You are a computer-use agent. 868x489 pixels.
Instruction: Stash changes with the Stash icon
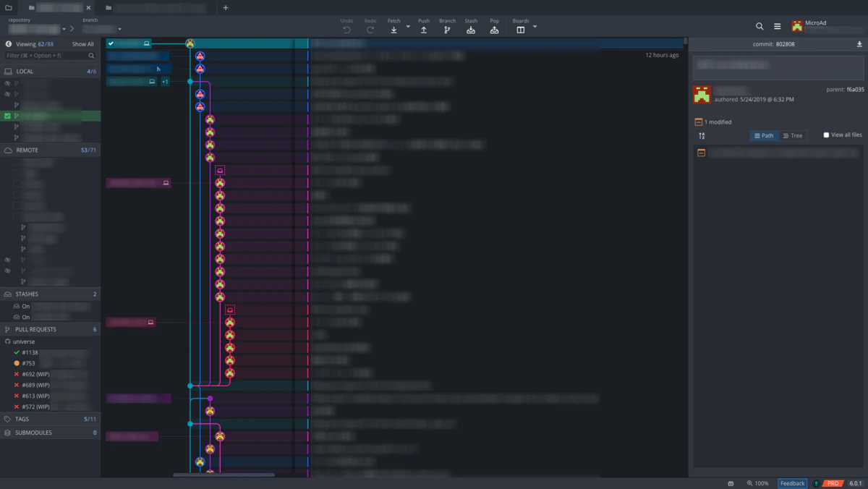tap(471, 30)
